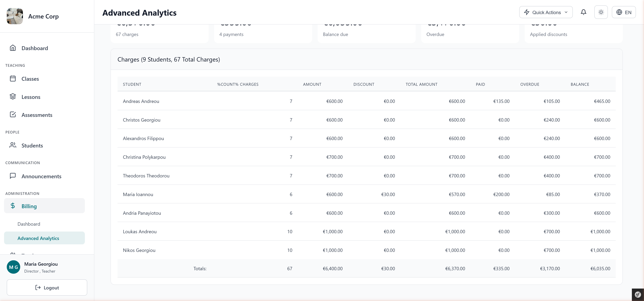The image size is (644, 301).
Task: Select the Nikos Georgiou student row
Action: pos(366,250)
